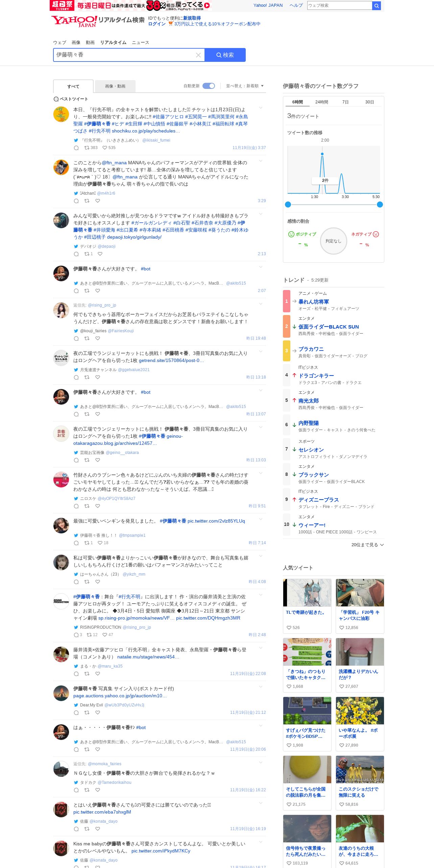Click the like heart on the @m4h1r6 tweet

tap(98, 201)
